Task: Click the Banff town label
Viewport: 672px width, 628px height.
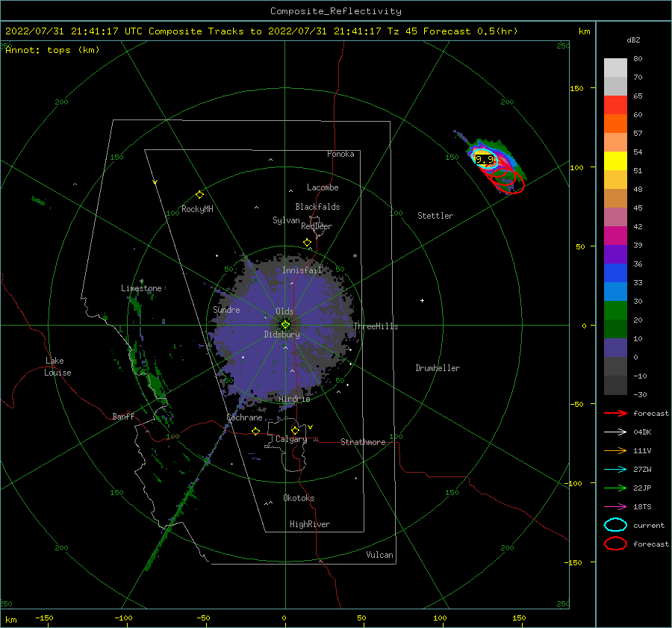Action: tap(123, 416)
